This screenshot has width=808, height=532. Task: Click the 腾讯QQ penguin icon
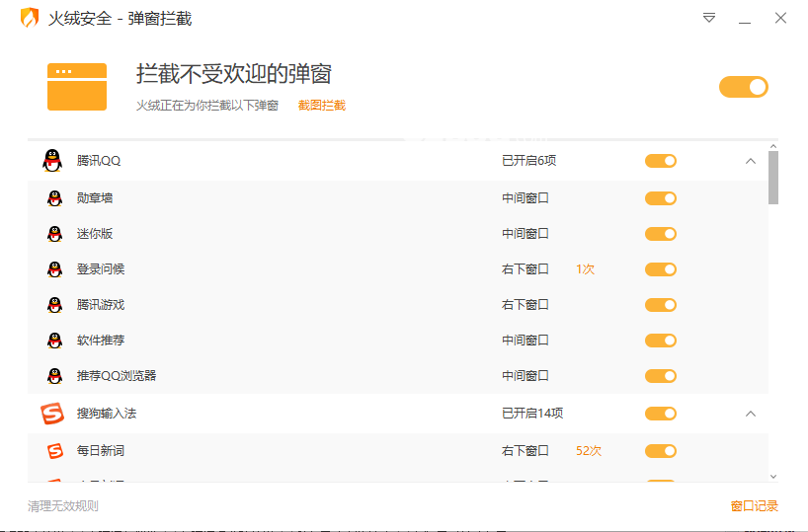coord(52,161)
